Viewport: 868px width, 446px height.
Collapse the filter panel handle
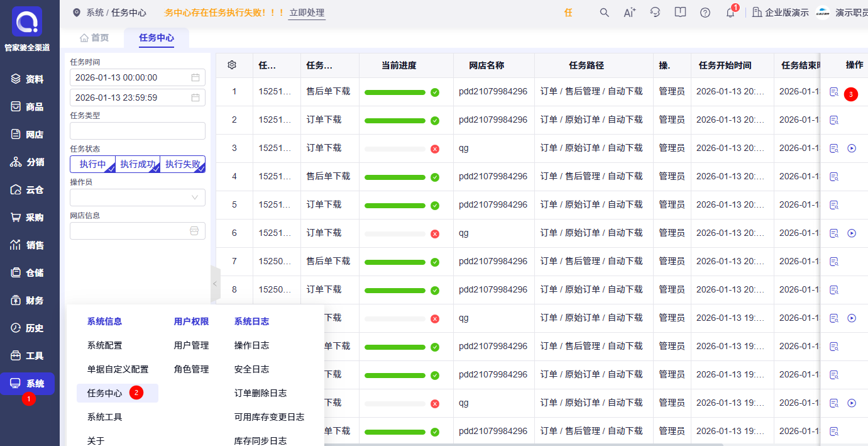(215, 284)
